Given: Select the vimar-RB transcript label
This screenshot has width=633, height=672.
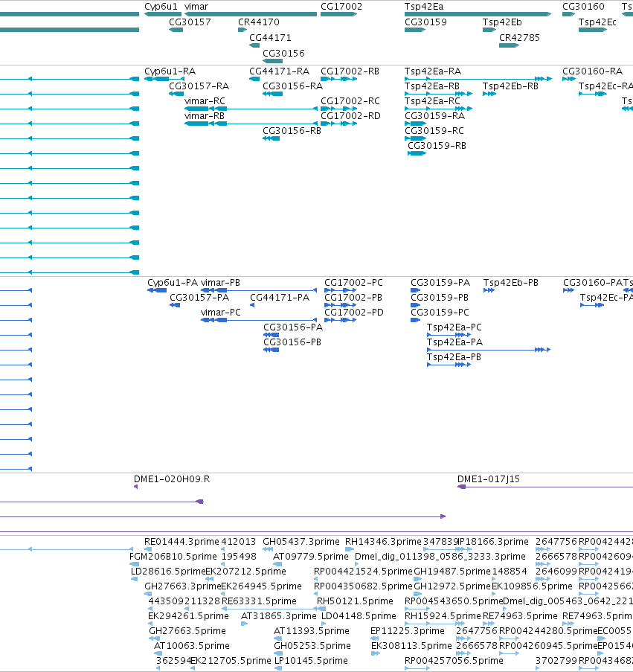Looking at the screenshot, I should click(x=205, y=117).
